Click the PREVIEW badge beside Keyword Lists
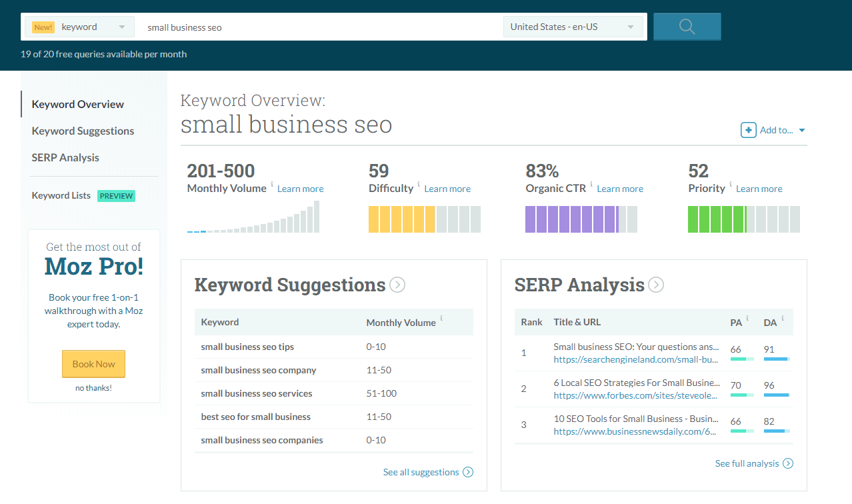 [x=117, y=196]
